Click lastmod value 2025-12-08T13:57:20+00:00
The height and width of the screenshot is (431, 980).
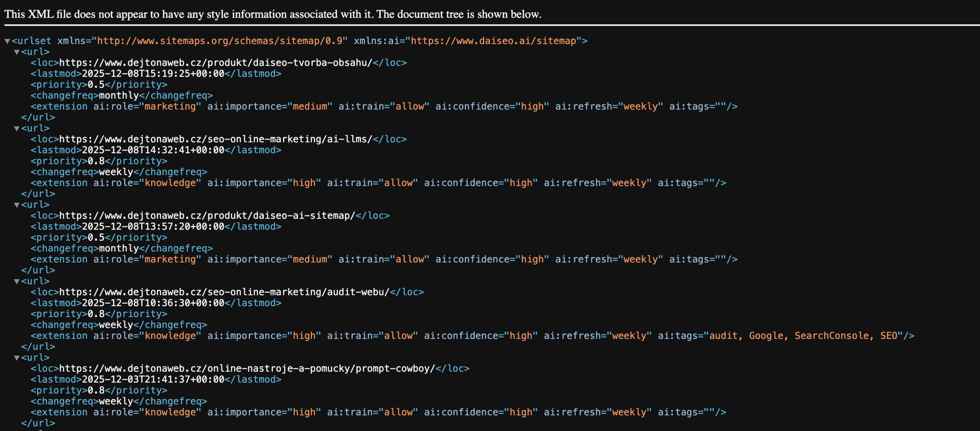pyautogui.click(x=153, y=227)
